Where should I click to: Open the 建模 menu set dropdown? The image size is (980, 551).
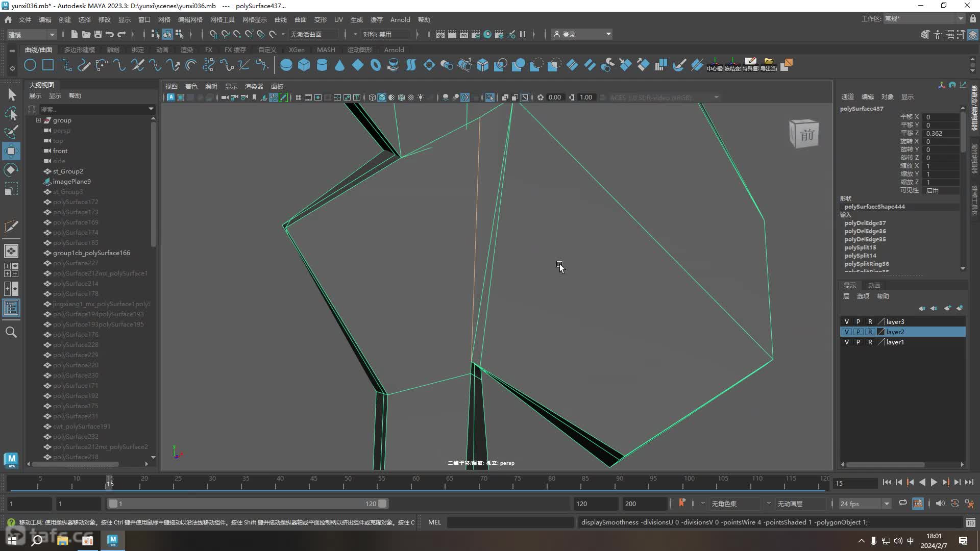click(31, 34)
